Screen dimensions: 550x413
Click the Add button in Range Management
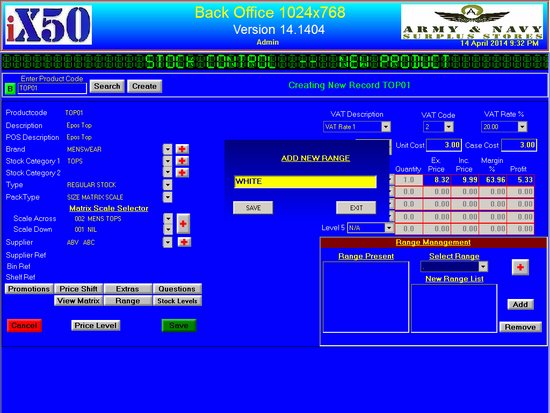point(520,304)
